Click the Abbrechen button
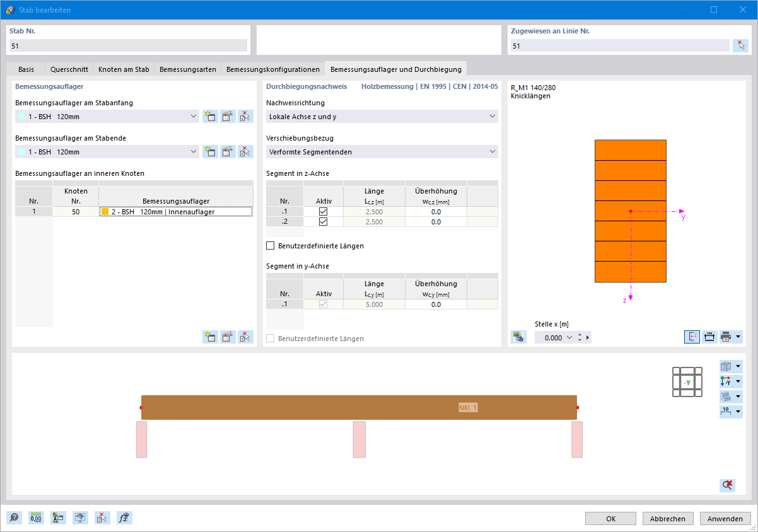 point(668,519)
